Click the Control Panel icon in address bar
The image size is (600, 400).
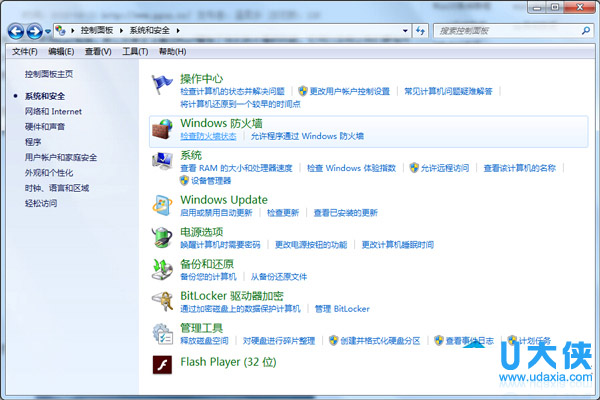(x=60, y=30)
